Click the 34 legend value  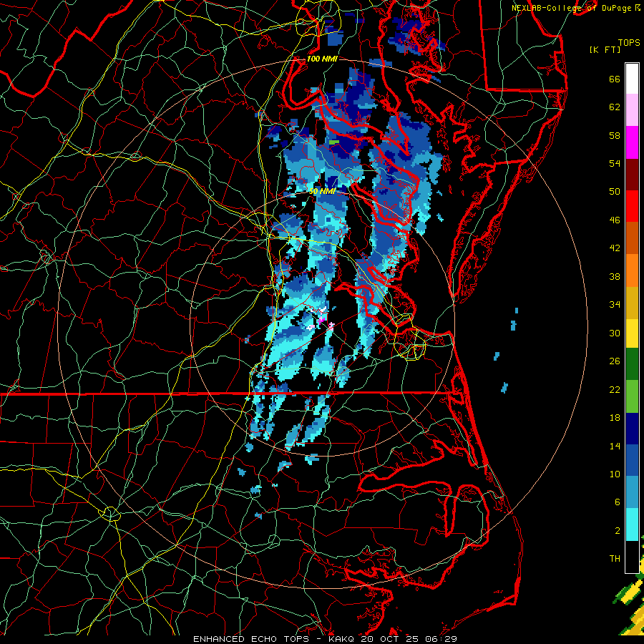coord(615,304)
